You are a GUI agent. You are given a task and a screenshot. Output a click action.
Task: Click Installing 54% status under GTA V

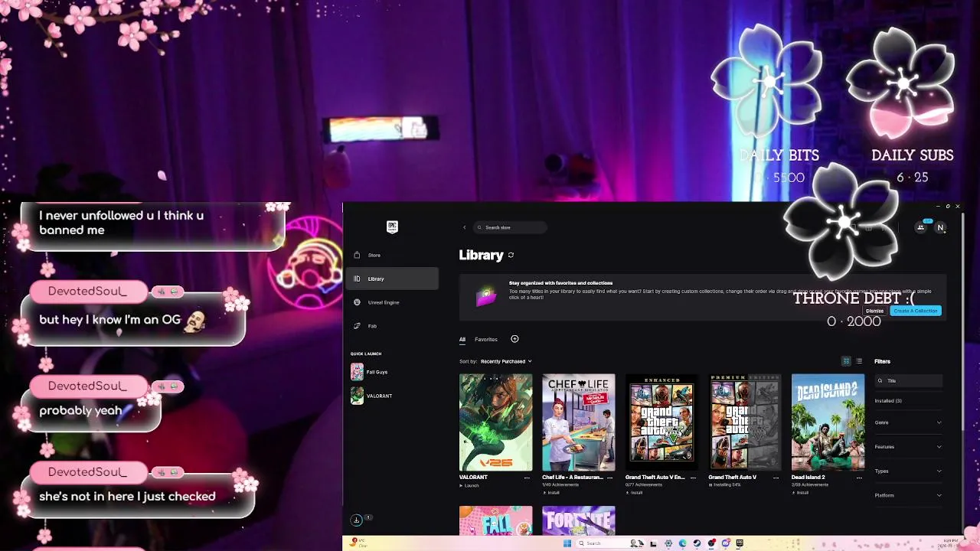tap(725, 485)
